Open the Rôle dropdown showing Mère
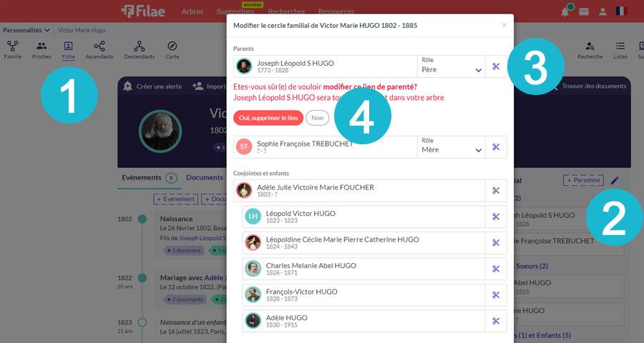 pyautogui.click(x=451, y=147)
